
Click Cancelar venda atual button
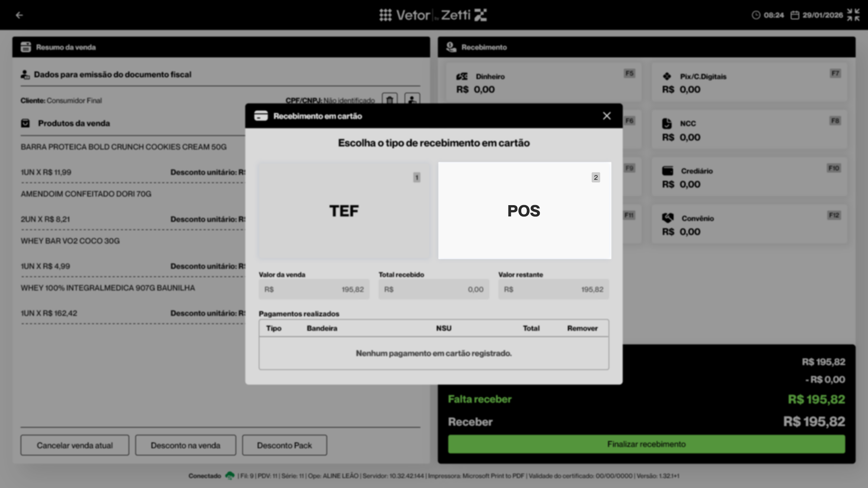pos(75,446)
